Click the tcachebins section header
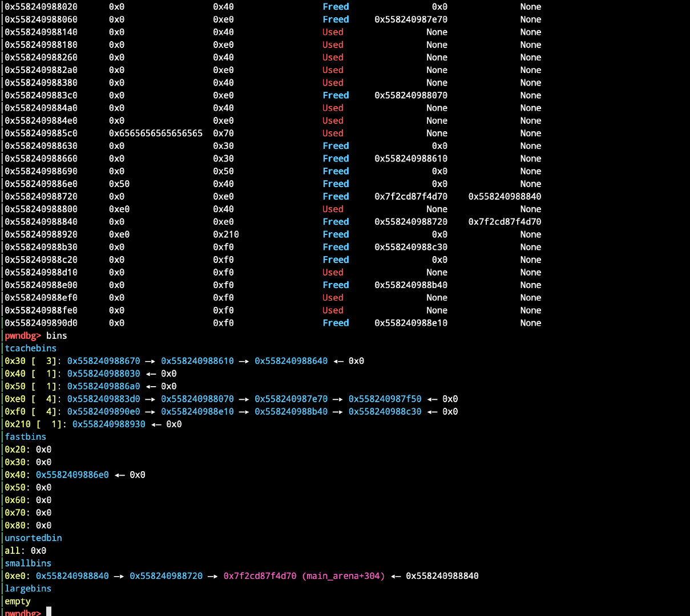Screen dimensions: 690x616 (x=31, y=348)
